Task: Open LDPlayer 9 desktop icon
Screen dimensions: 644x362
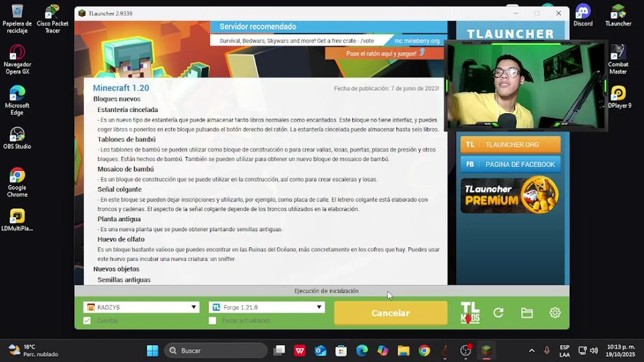Action: (619, 97)
